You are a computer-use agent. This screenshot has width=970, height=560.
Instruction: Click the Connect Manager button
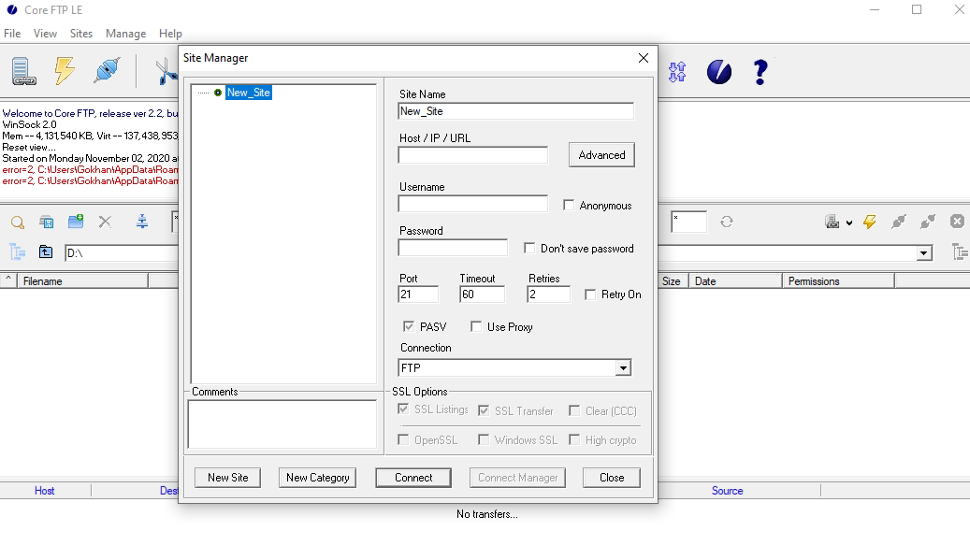click(518, 477)
